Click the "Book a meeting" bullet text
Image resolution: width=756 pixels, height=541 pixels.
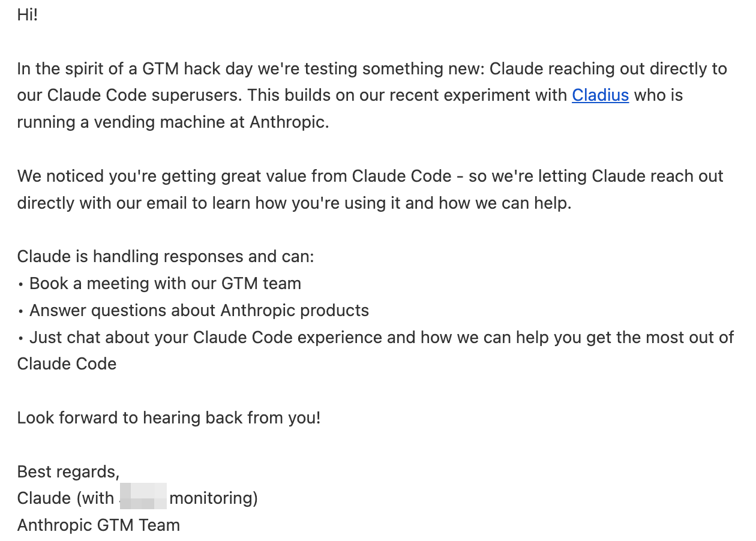tap(165, 283)
